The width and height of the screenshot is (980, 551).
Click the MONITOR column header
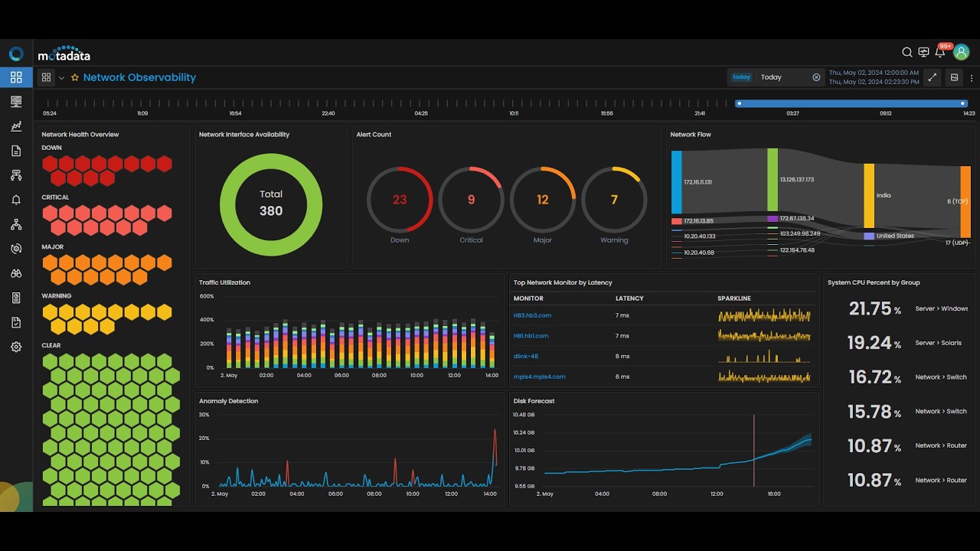[528, 298]
